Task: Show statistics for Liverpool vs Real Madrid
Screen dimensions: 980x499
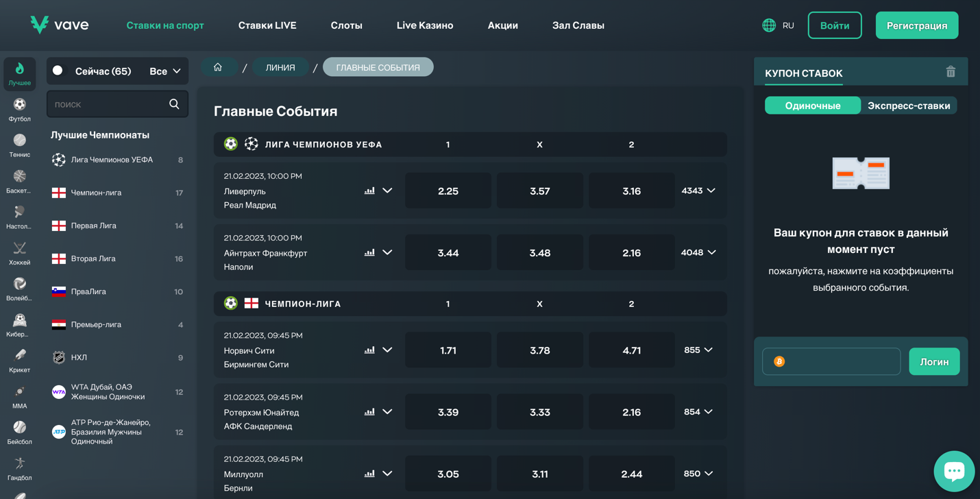Action: click(369, 191)
